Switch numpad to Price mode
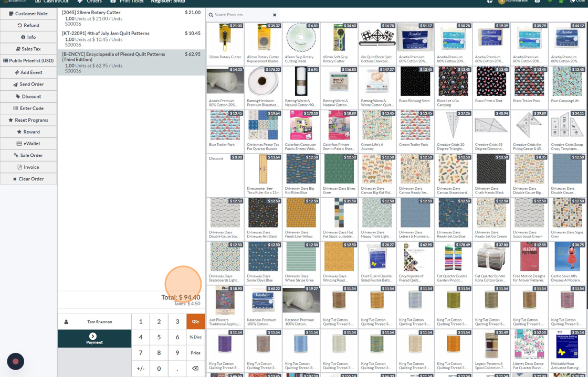The width and height of the screenshot is (588, 377). 195,353
